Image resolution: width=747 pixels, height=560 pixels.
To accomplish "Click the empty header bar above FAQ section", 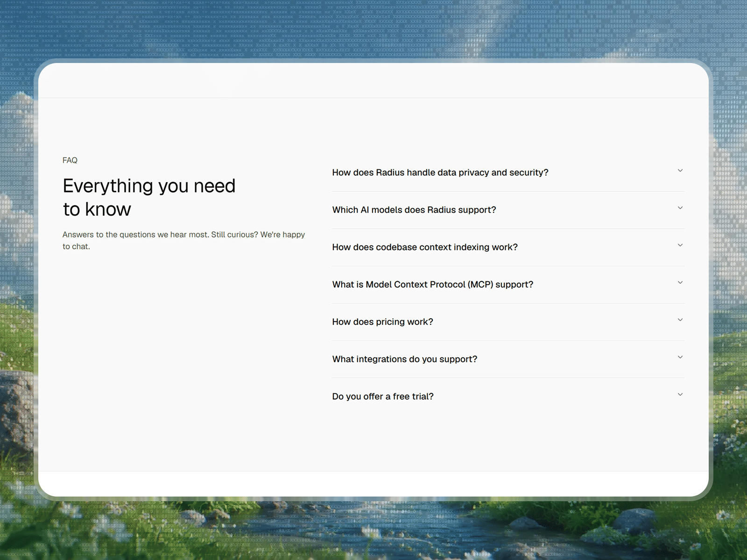I will (x=373, y=80).
